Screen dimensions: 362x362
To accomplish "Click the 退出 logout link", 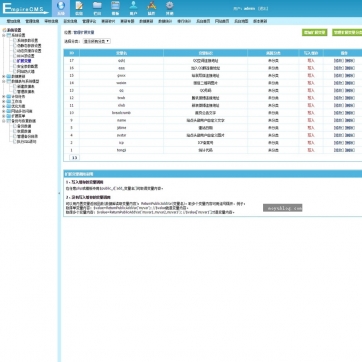I will (x=263, y=9).
